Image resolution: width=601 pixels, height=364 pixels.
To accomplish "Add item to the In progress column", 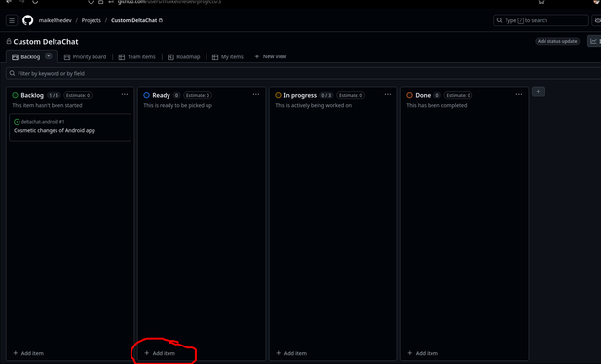I will pyautogui.click(x=291, y=353).
